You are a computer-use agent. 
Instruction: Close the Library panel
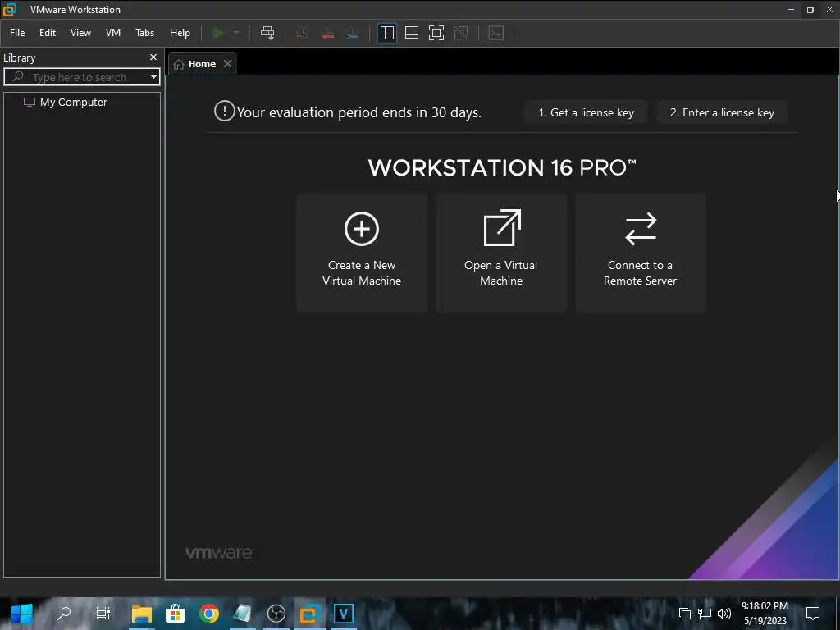click(x=153, y=57)
